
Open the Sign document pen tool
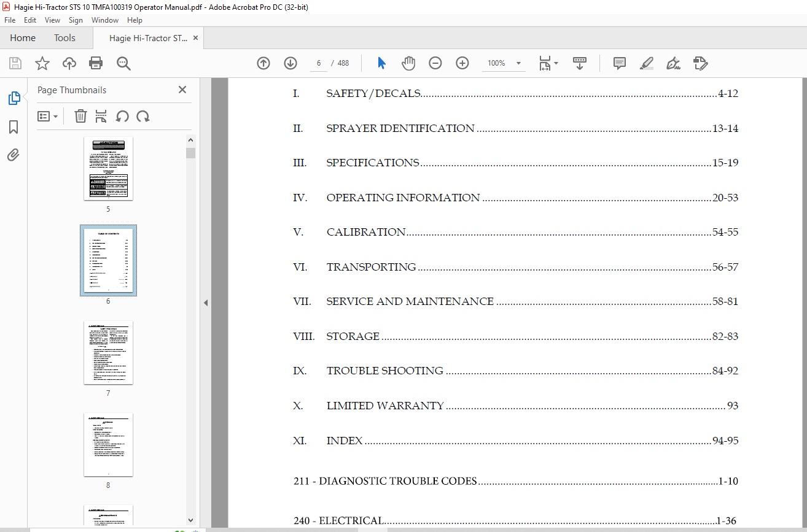point(673,63)
